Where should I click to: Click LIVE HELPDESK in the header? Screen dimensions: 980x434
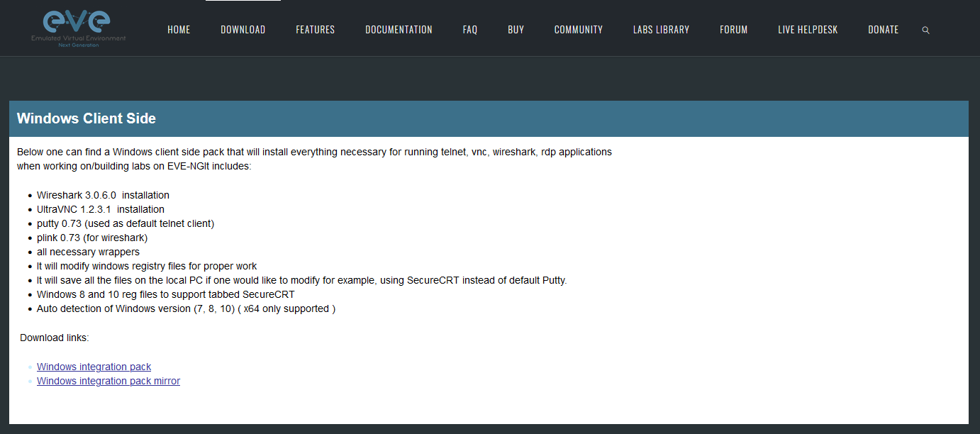[x=808, y=30]
